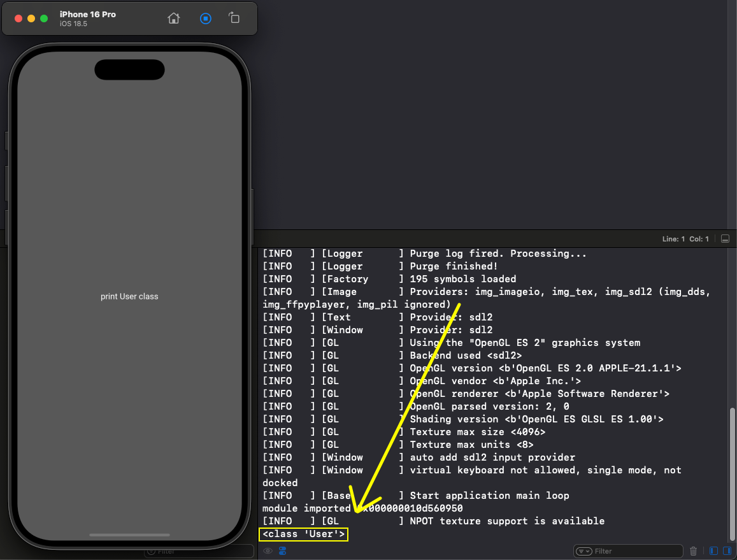
Task: Click the "Line: 1 Col: 1" status text
Action: (685, 239)
